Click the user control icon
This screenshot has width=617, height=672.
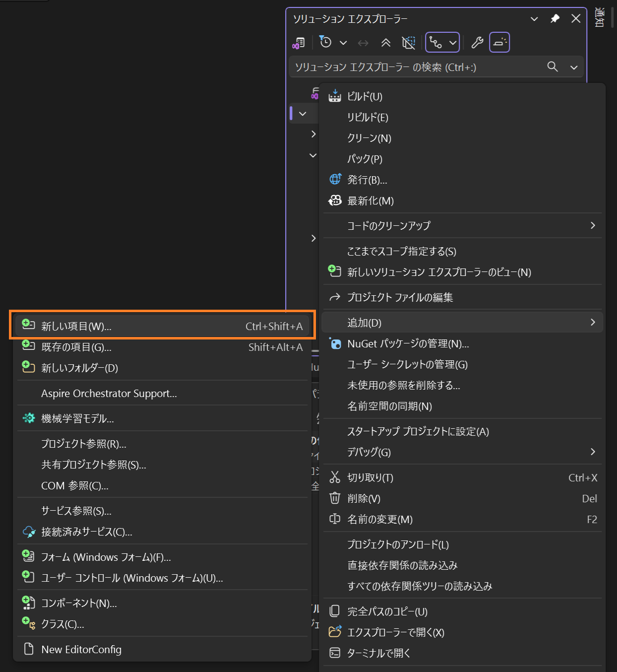(28, 577)
